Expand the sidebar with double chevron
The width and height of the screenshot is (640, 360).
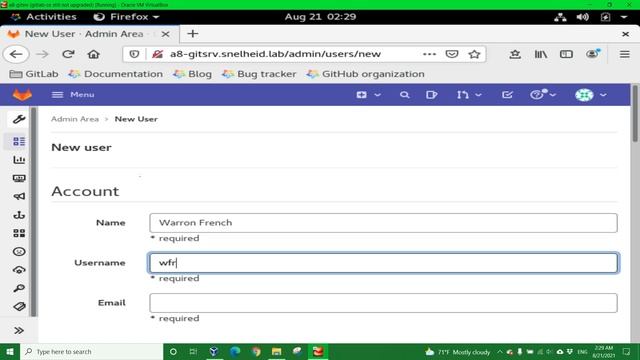coord(19,330)
